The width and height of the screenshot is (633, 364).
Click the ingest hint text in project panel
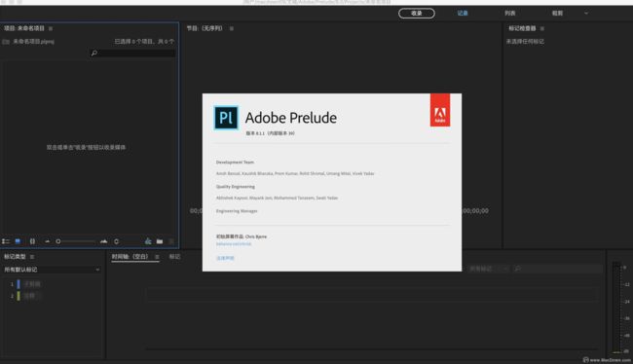[86, 148]
